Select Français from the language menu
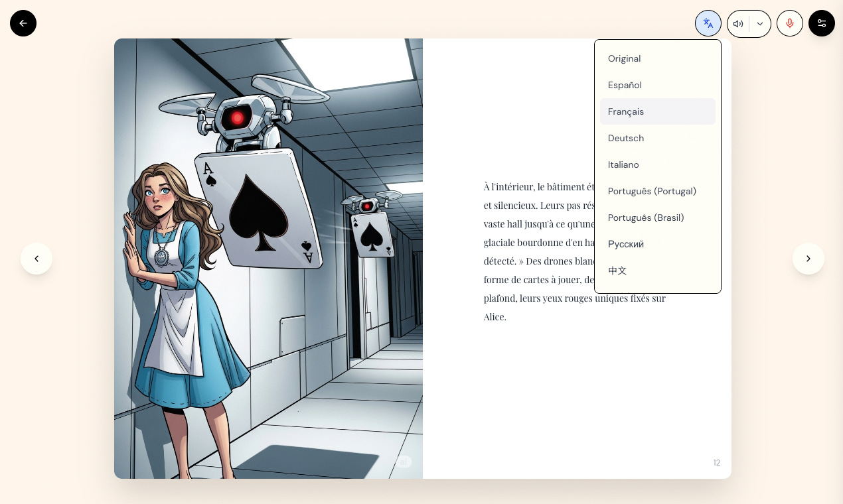The width and height of the screenshot is (843, 504). point(626,111)
